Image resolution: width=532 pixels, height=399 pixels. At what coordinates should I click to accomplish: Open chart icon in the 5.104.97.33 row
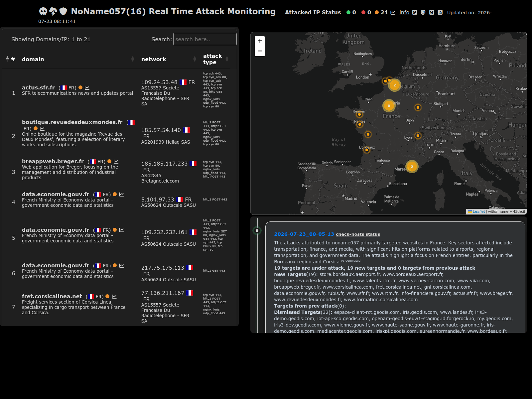(x=121, y=195)
